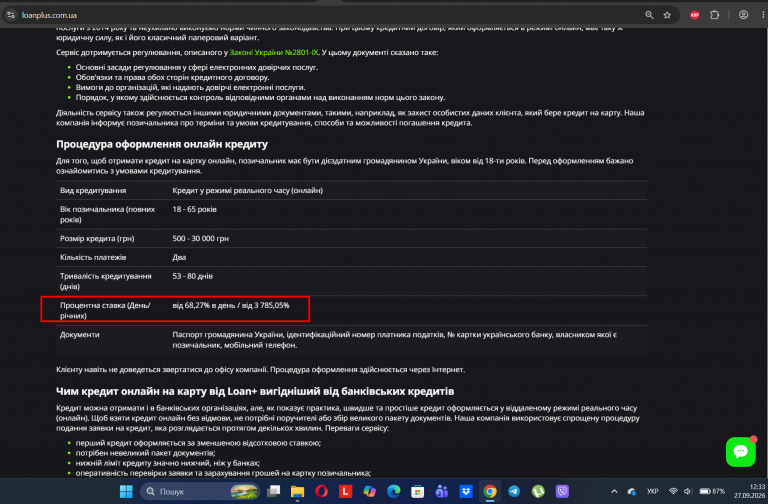Bookmark this page with the star icon
This screenshot has height=504, width=768.
point(667,15)
